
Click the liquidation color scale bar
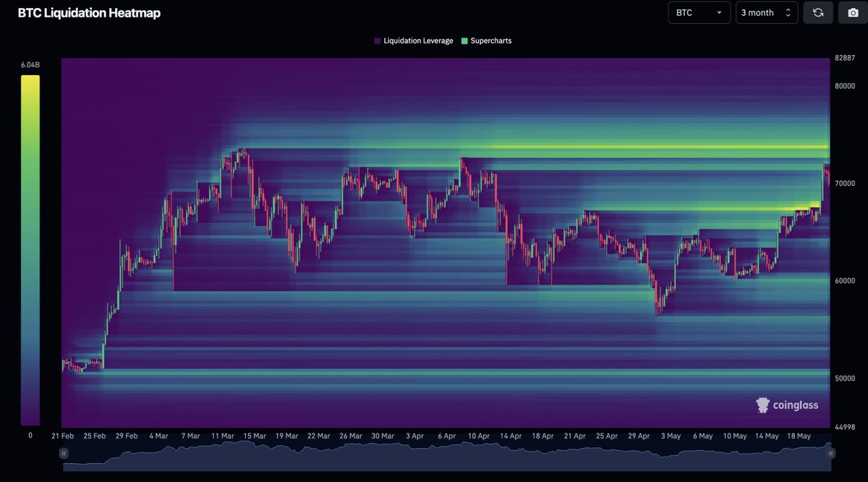click(x=30, y=250)
